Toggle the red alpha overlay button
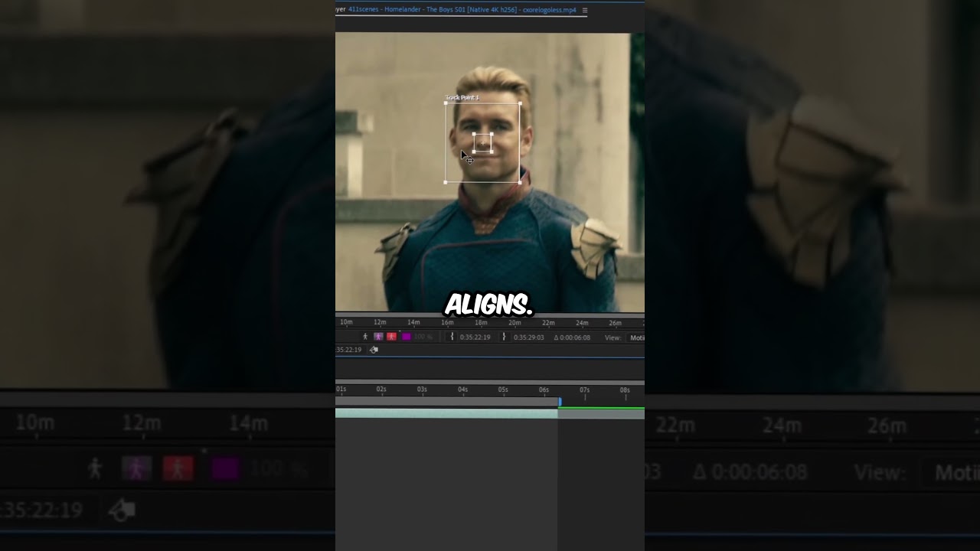Screen dimensions: 980x551 click(391, 337)
